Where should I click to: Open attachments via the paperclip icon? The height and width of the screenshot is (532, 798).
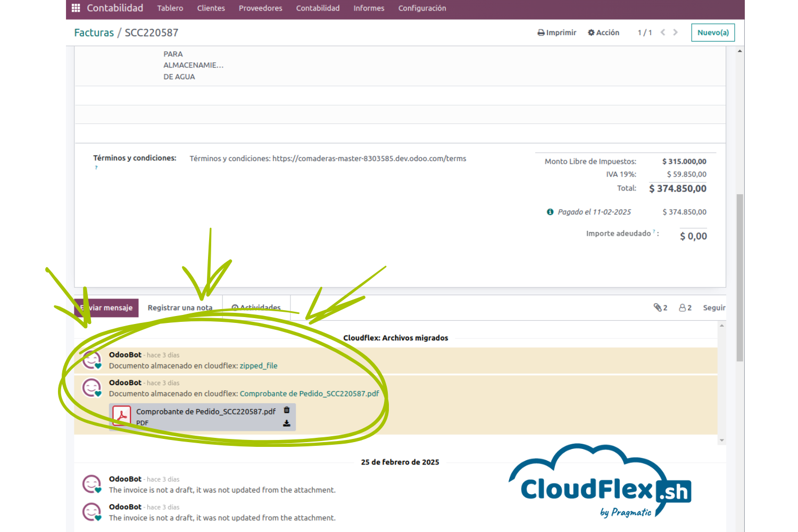(658, 307)
